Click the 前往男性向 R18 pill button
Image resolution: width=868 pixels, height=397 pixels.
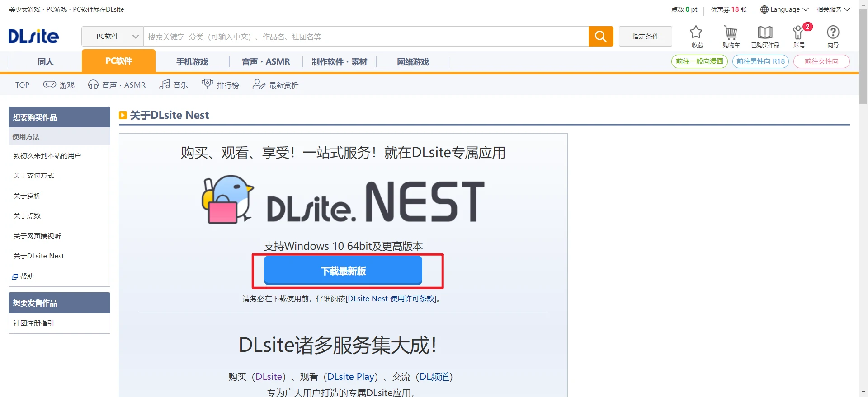[760, 61]
